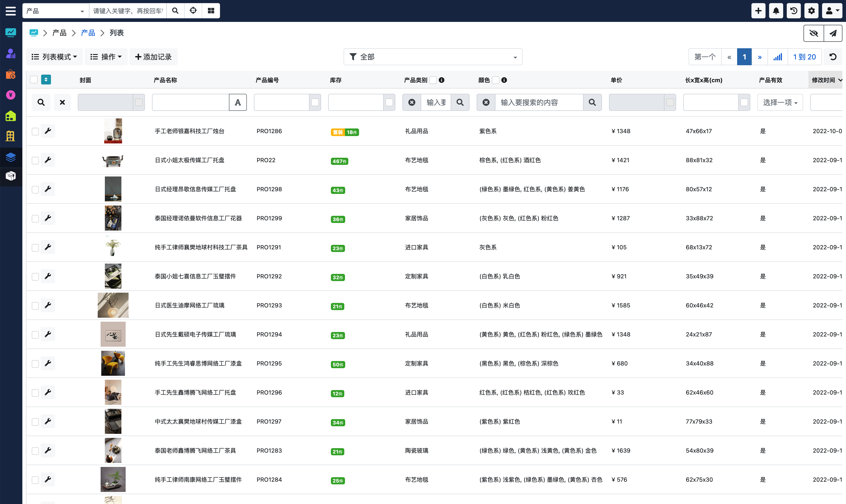This screenshot has width=846, height=504.
Task: Open the orange shopping bag sidebar icon
Action: click(11, 74)
